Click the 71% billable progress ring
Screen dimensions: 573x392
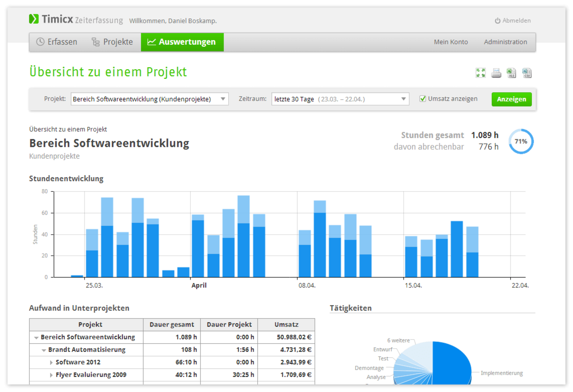(x=521, y=142)
